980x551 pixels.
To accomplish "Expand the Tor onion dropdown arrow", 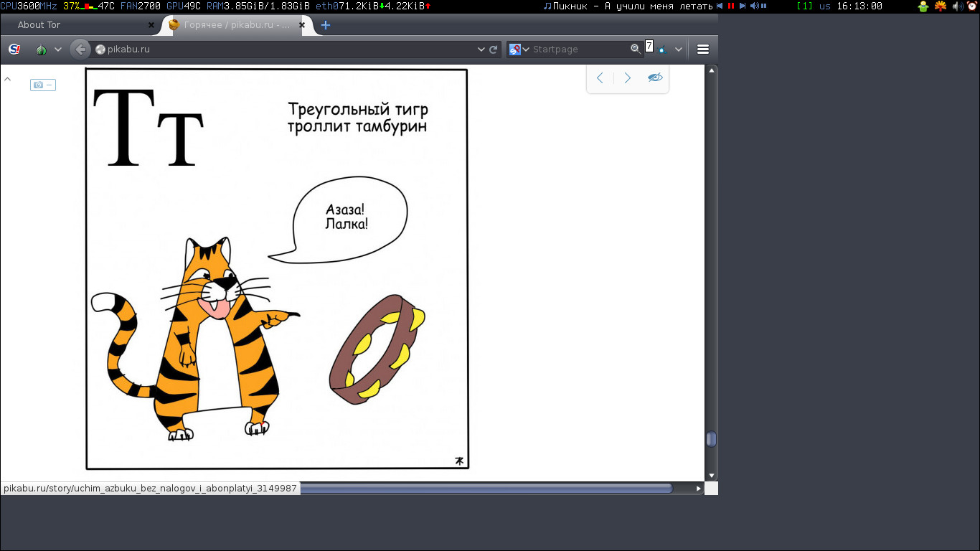I will [58, 50].
